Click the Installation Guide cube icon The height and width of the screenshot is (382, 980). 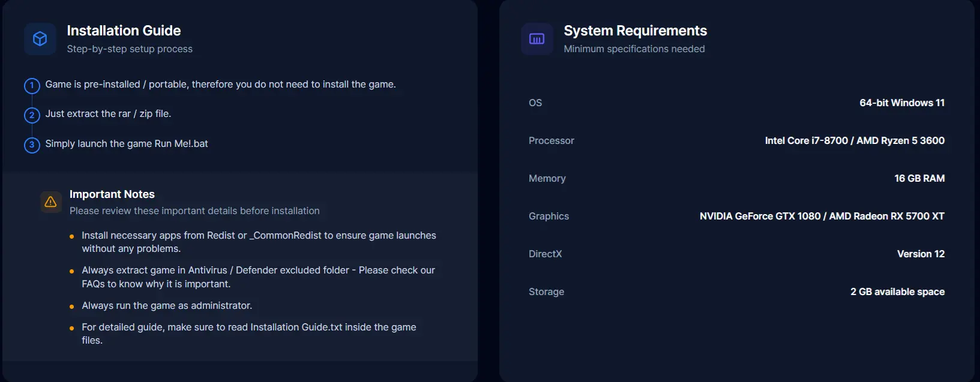tap(40, 39)
